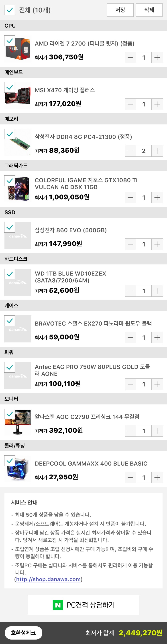The image size is (167, 644).
Task: Decrease quantity of WD 1TB BLUE hard disk
Action: click(130, 291)
